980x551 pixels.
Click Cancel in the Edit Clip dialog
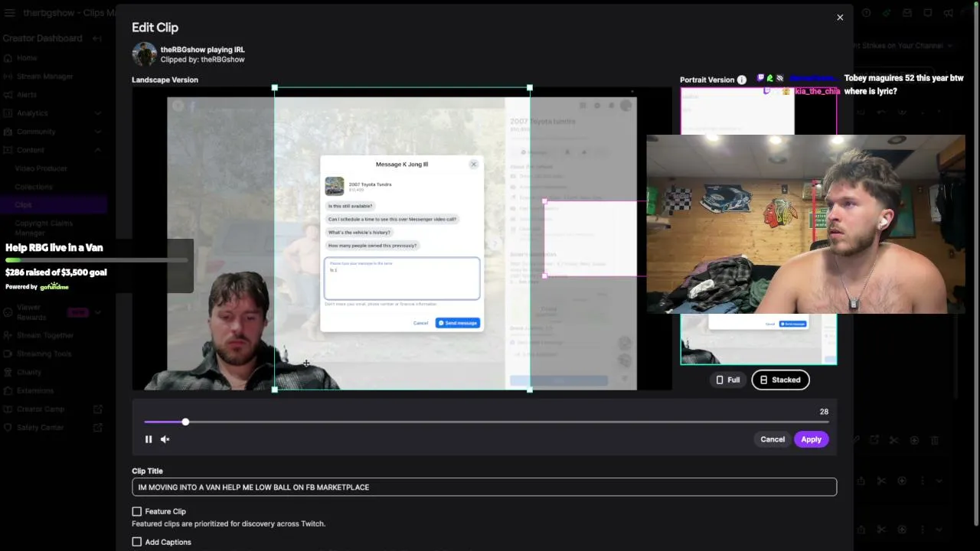(773, 439)
